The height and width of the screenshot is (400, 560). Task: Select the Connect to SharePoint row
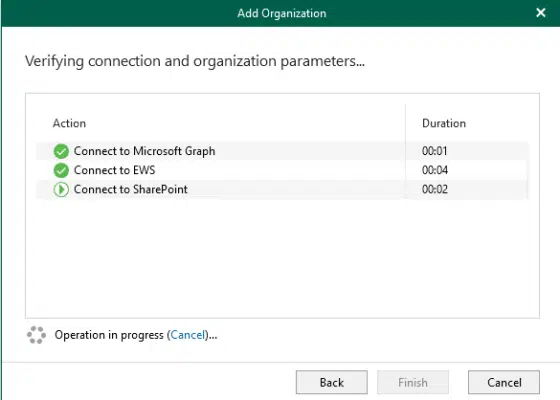pyautogui.click(x=282, y=189)
